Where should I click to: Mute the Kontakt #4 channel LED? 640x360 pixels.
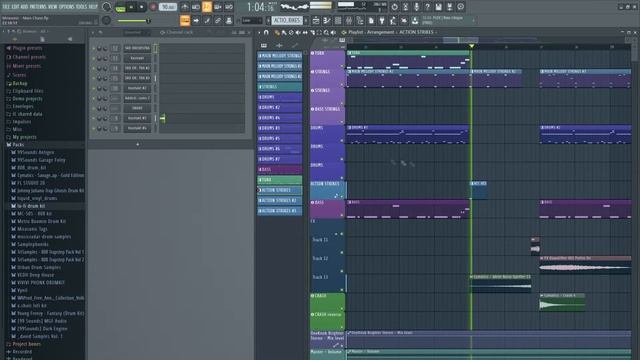(x=93, y=128)
